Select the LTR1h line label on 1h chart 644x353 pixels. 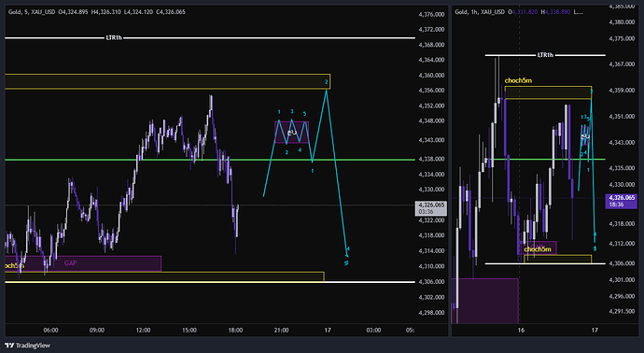[545, 55]
